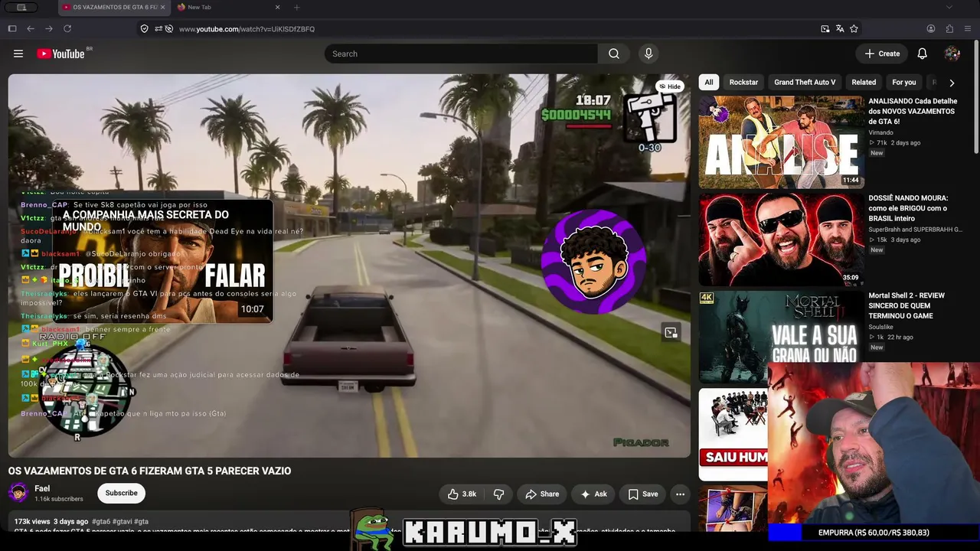Viewport: 980px width, 551px height.
Task: Translate this page using the translate icon
Action: click(x=840, y=29)
